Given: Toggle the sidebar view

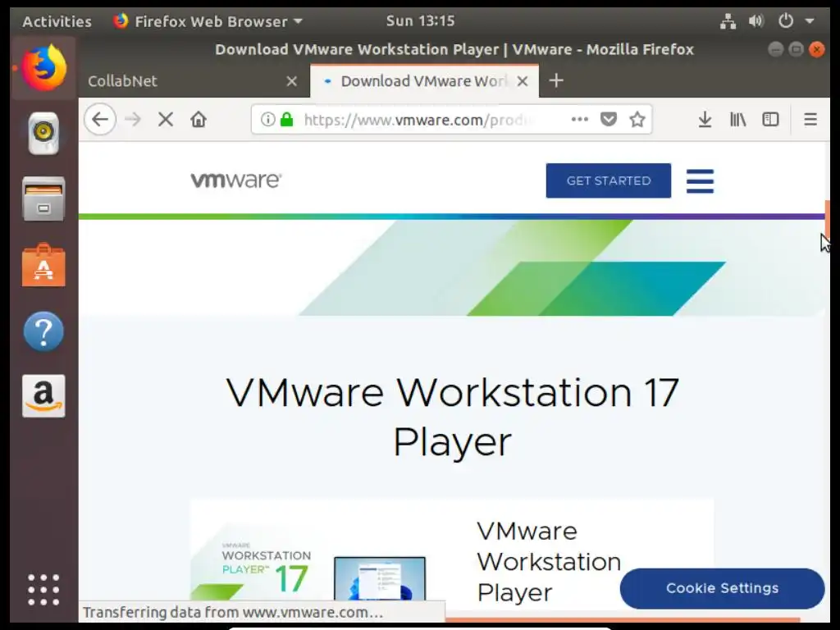Looking at the screenshot, I should [x=770, y=119].
